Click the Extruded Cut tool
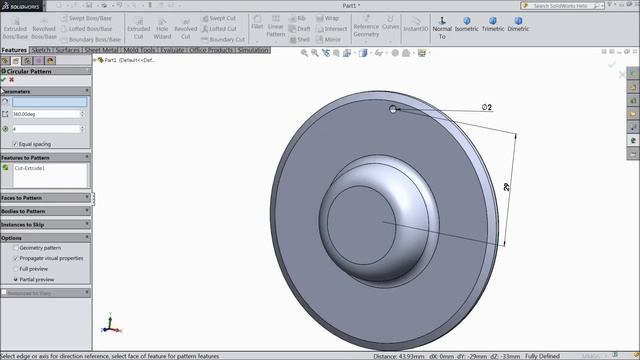The width and height of the screenshot is (640, 360). [x=138, y=28]
